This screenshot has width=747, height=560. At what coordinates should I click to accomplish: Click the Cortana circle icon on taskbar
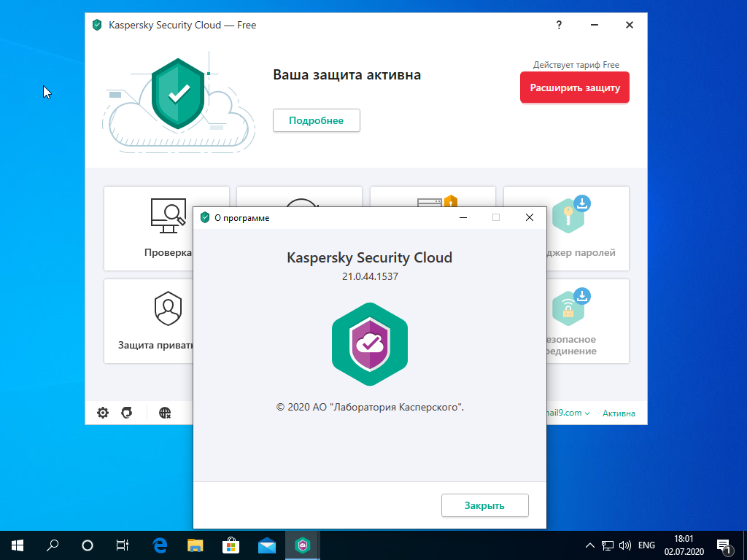88,545
